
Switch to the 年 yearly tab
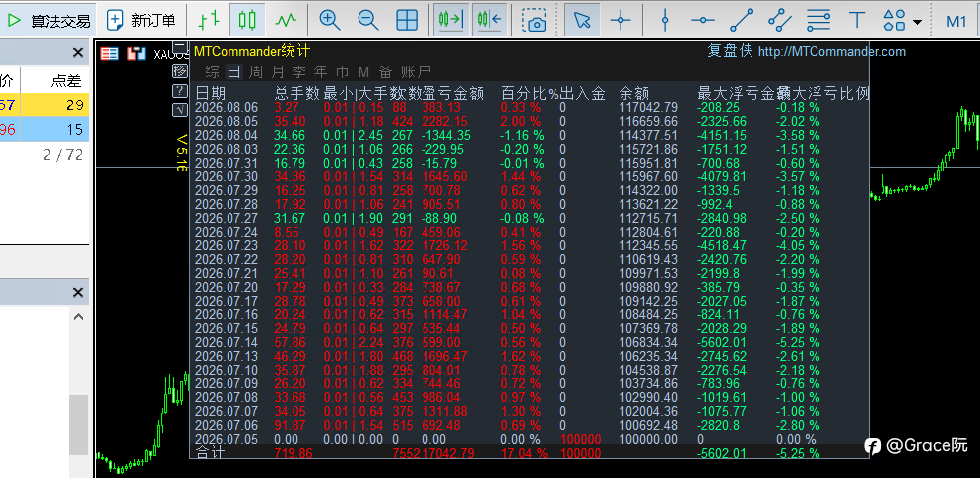pyautogui.click(x=321, y=71)
